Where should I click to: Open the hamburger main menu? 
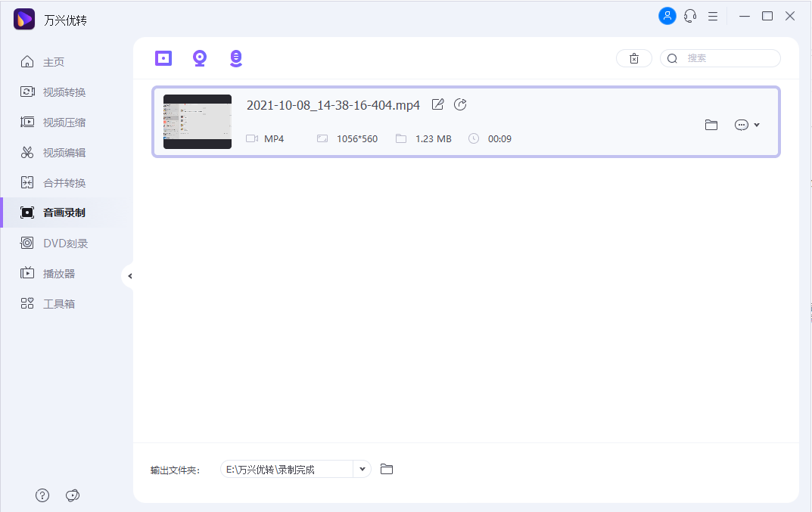(x=712, y=16)
